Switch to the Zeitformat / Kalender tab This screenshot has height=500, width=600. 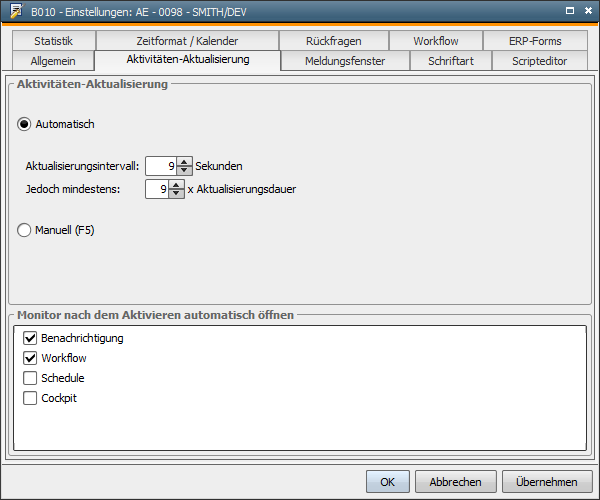point(187,41)
